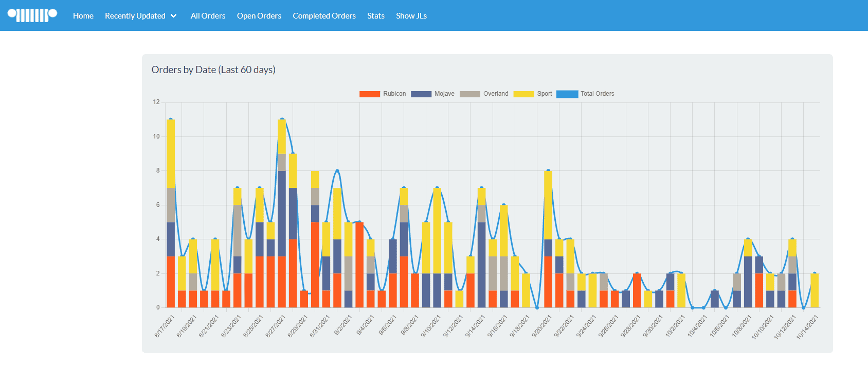Viewport: 868px width, 381px height.
Task: Expand the Recently Updated dropdown
Action: tap(141, 16)
